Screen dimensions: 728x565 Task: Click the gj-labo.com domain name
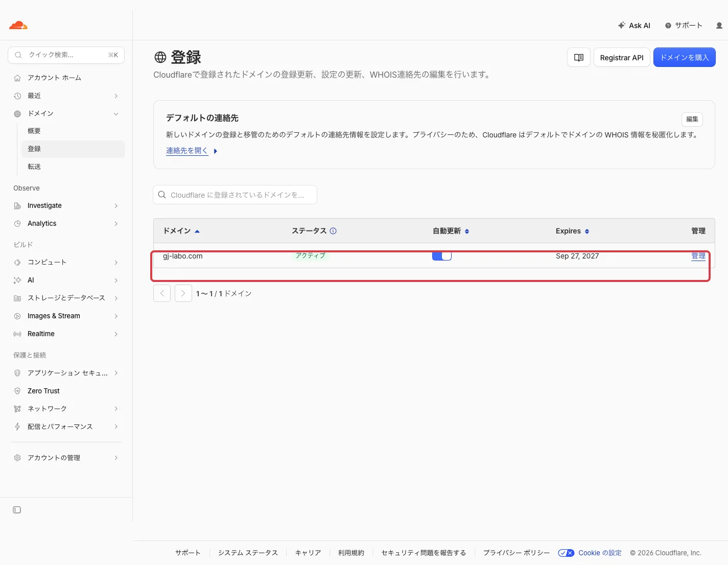click(x=183, y=256)
